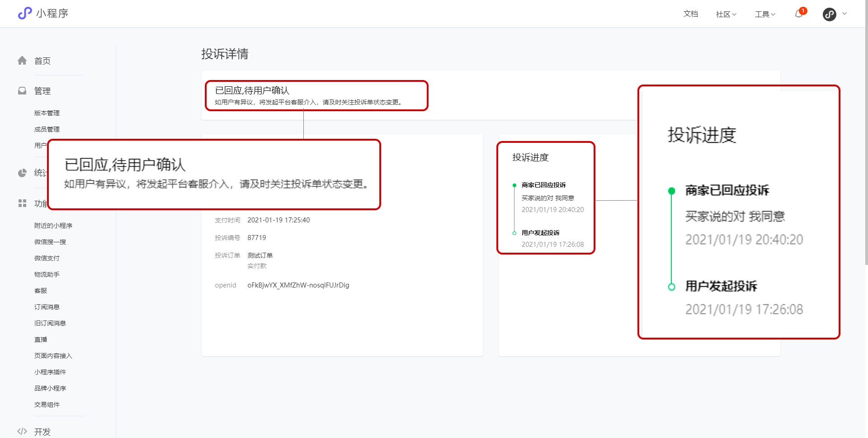Select 成员管理 in the sidebar
This screenshot has width=868, height=438.
pos(47,129)
